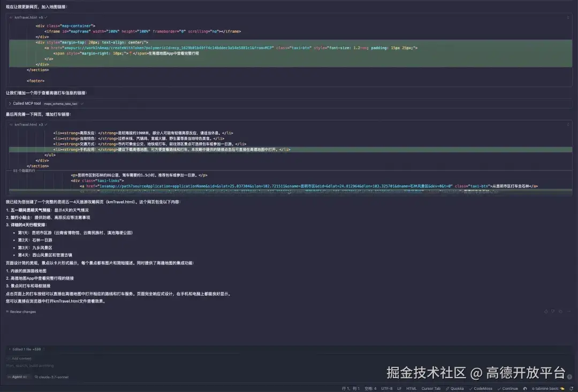Viewport: 578px width, 392px height.
Task: Open the claude-3.7-sonnet model selector
Action: (51, 377)
